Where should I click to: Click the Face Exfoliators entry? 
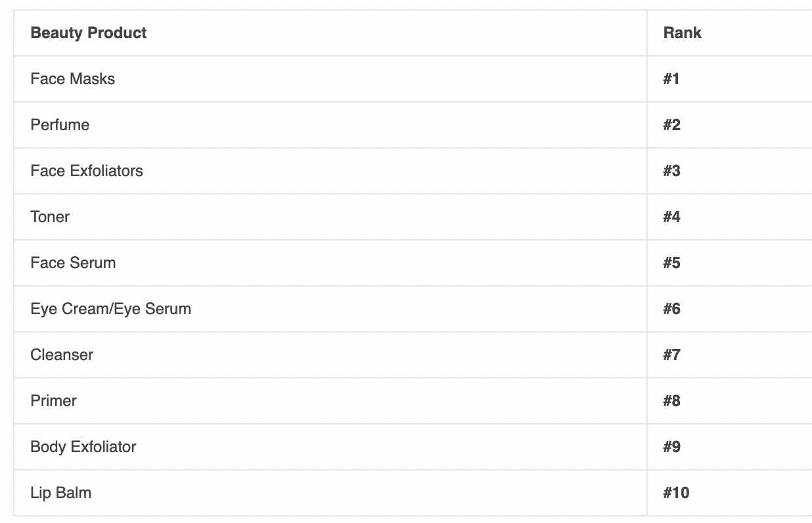(x=87, y=171)
